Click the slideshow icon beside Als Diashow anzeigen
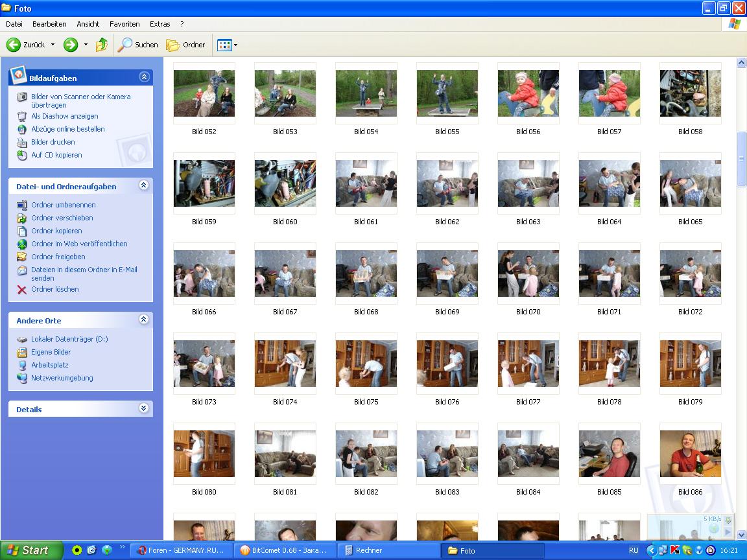 (22, 116)
